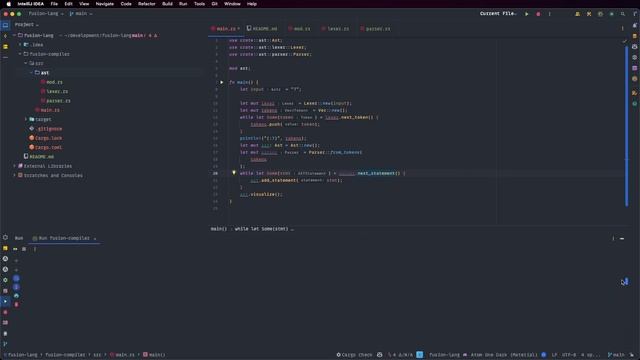This screenshot has height=360, width=640.
Task: Open the Tools menu
Action: (x=199, y=4)
